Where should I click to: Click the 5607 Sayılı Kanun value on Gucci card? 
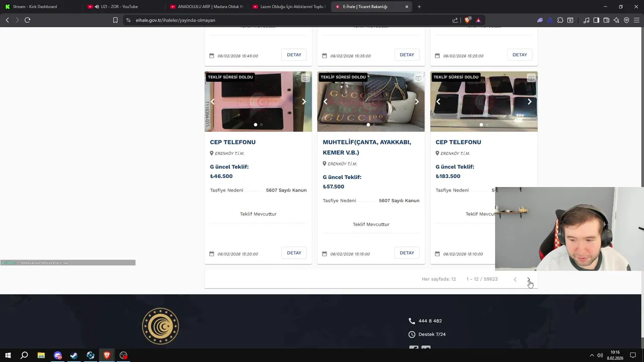pos(399,201)
